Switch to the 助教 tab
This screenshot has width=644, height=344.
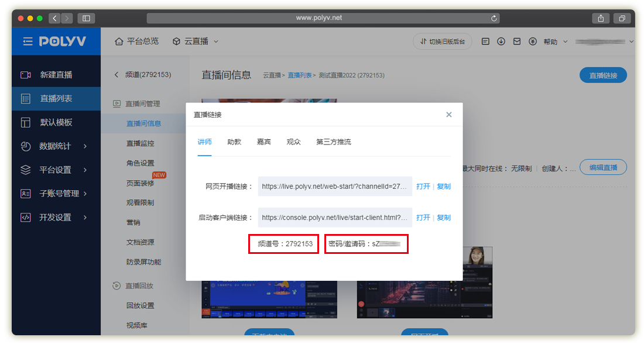[x=234, y=142]
